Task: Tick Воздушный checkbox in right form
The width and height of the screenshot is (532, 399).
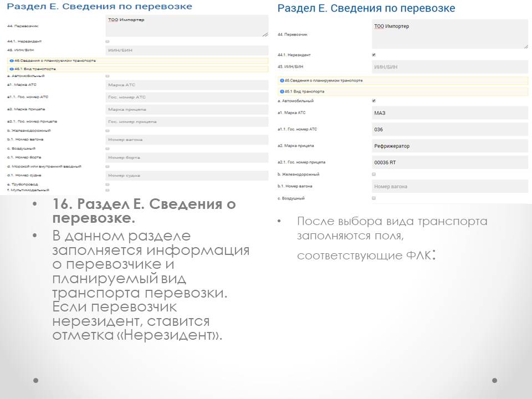Action: pos(374,198)
